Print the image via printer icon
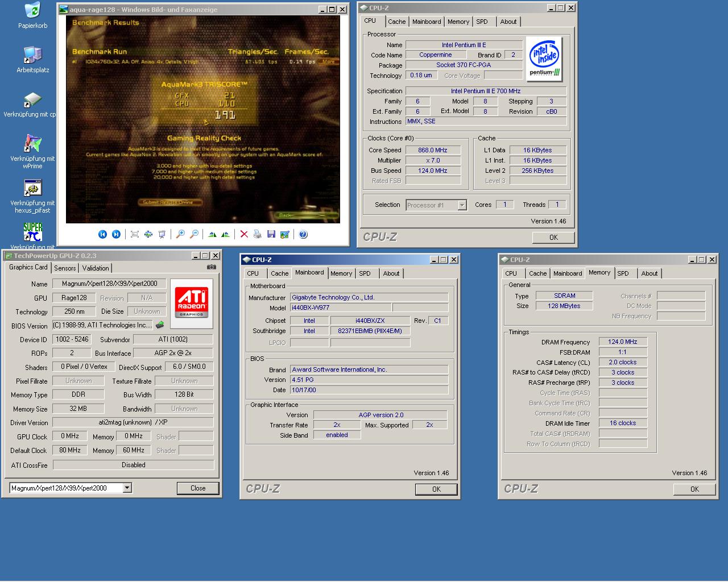Image resolution: width=728 pixels, height=582 pixels. pos(258,234)
